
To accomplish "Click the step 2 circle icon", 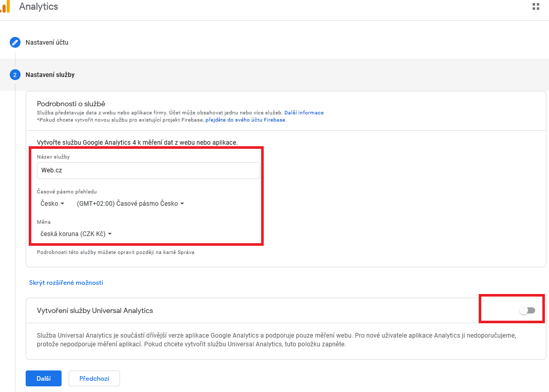I will (15, 75).
